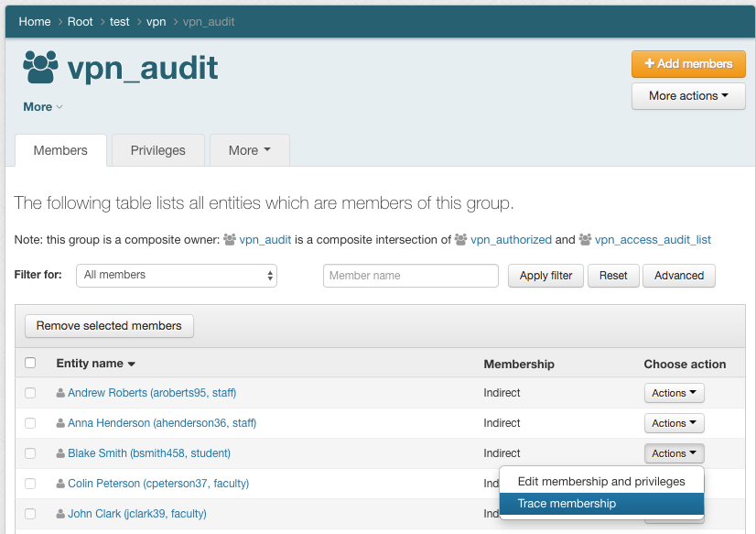The width and height of the screenshot is (756, 534).
Task: Click person icon next to Anna Henderson
Action: tap(60, 423)
